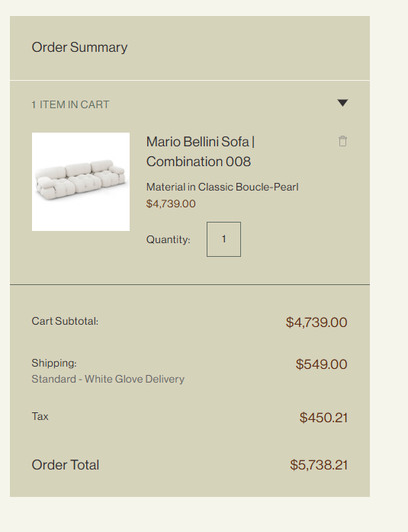Select the Order Summary heading
Image resolution: width=408 pixels, height=532 pixels.
(79, 47)
